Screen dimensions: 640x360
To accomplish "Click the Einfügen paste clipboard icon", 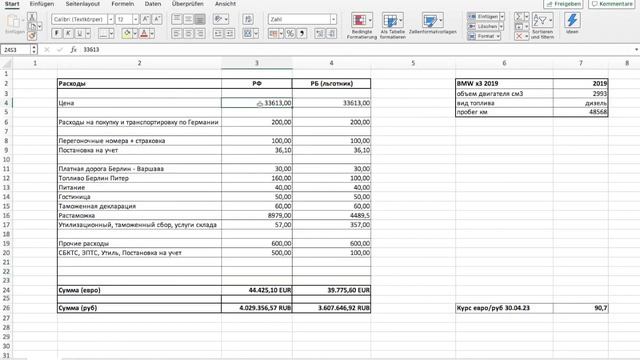I will click(14, 21).
